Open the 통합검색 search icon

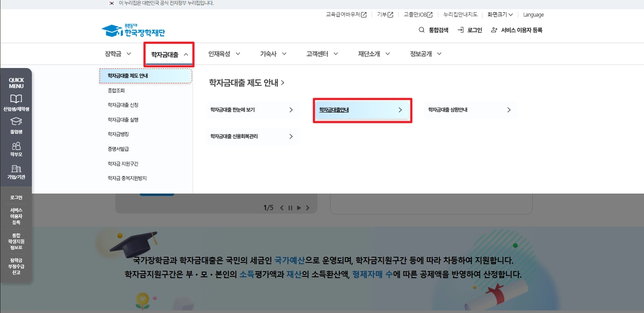point(421,30)
